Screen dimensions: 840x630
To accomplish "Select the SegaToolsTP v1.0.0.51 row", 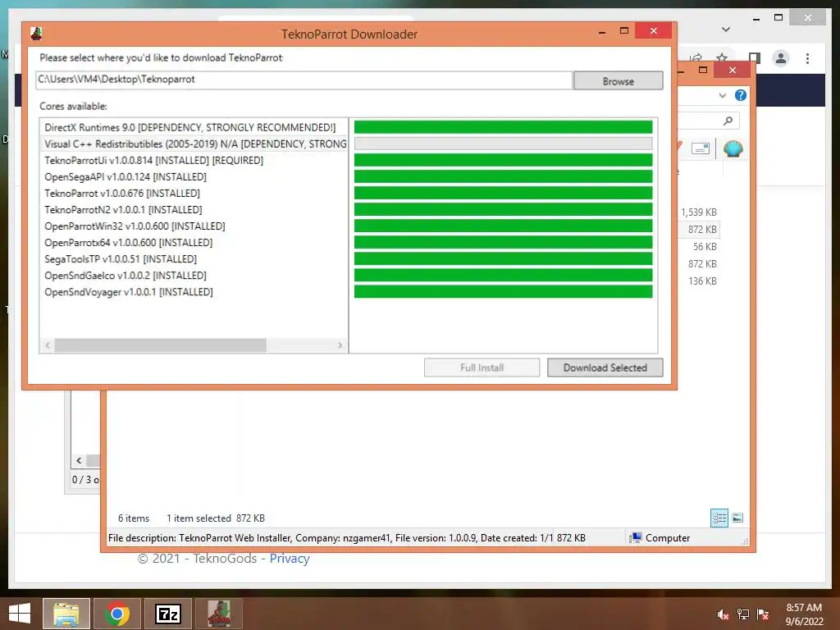I will pos(194,258).
